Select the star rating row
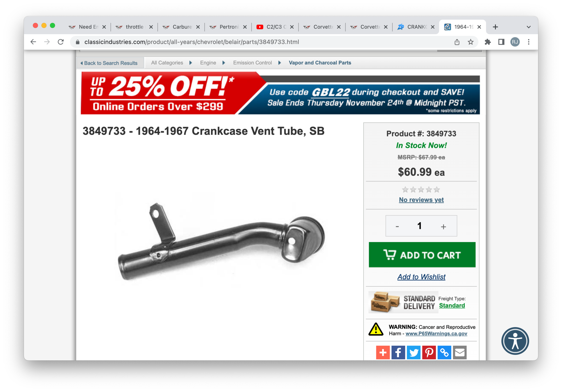The height and width of the screenshot is (392, 562). point(421,190)
